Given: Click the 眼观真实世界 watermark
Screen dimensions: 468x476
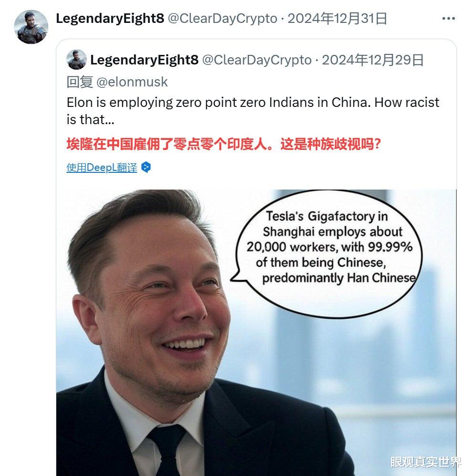Looking at the screenshot, I should coord(425,462).
